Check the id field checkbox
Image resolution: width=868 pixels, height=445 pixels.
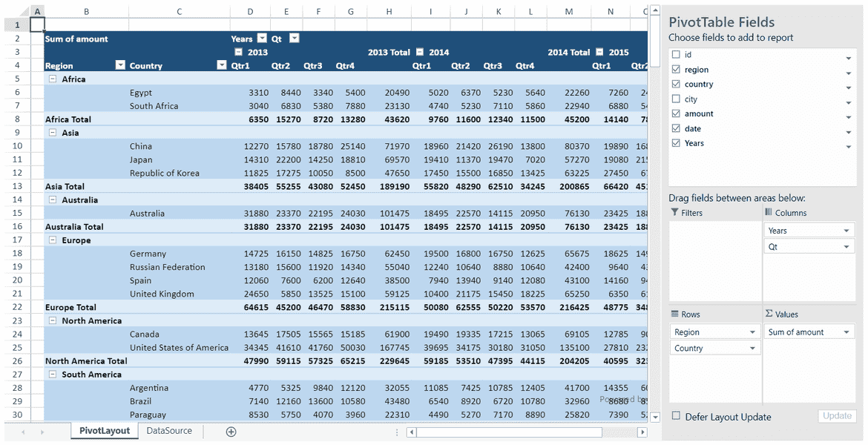point(677,54)
